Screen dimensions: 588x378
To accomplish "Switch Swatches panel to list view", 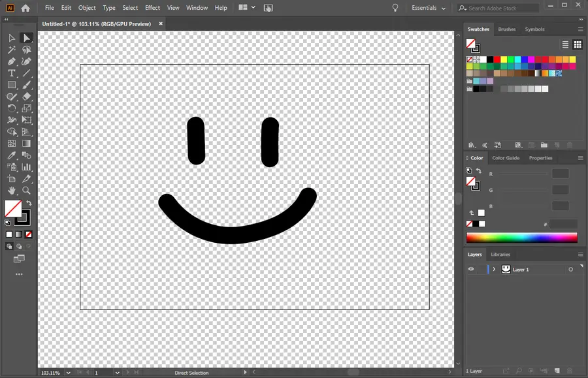I will pos(566,44).
